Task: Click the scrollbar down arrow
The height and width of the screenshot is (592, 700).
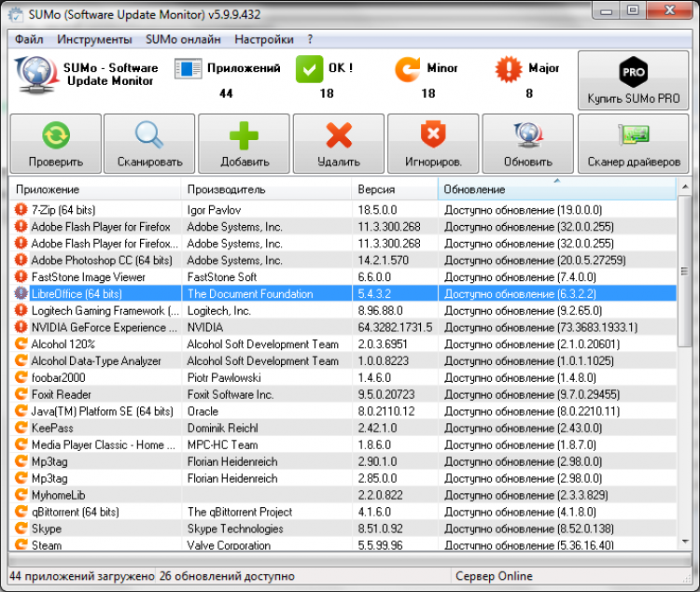Action: click(685, 542)
